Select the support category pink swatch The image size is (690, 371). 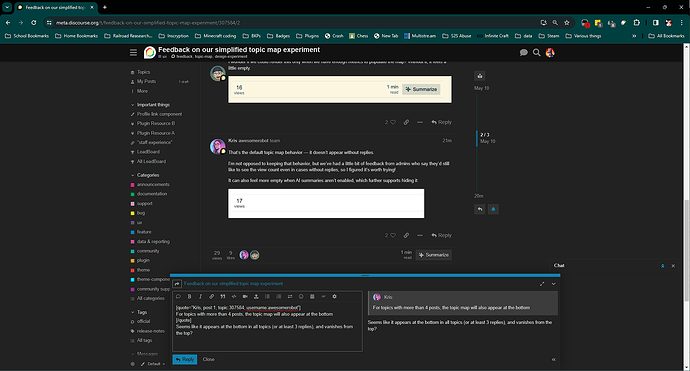click(x=132, y=204)
